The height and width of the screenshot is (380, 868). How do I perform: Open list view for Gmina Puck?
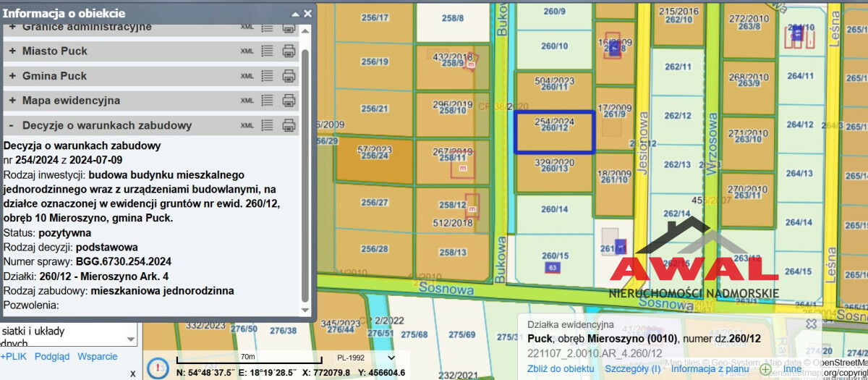[x=267, y=75]
